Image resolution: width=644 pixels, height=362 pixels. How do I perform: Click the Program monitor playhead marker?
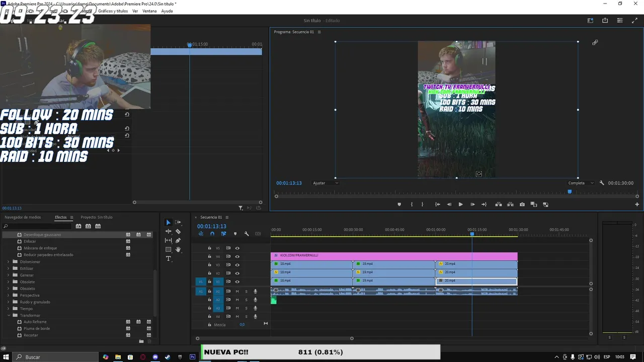[570, 192]
